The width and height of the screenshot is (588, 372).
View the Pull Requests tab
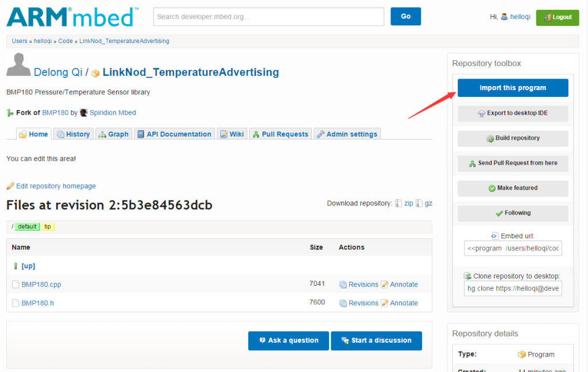[280, 134]
